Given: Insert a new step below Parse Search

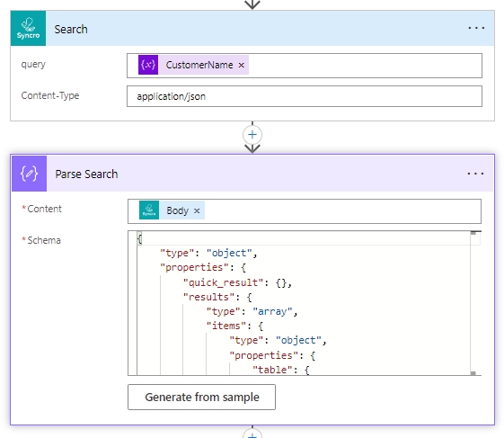Looking at the screenshot, I should 252,433.
